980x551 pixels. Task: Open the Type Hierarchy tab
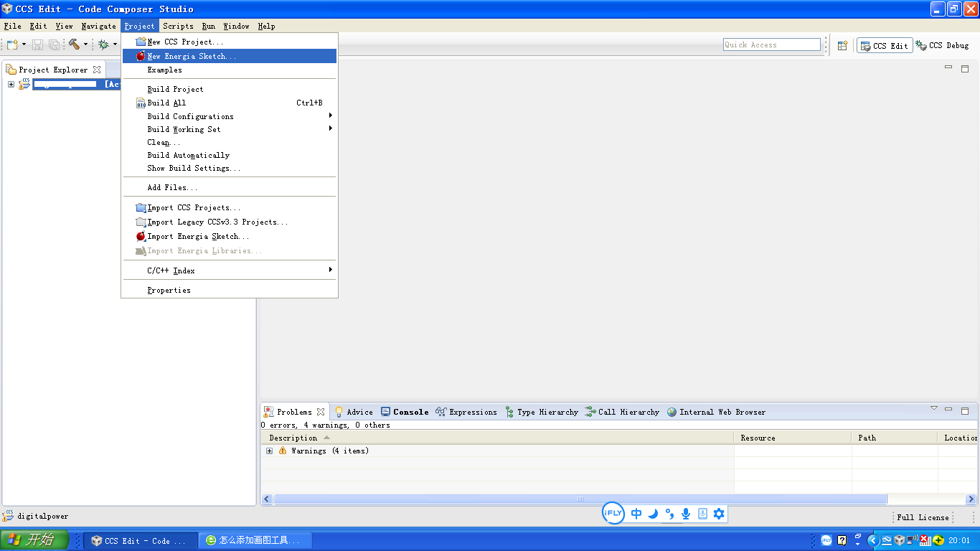pyautogui.click(x=542, y=412)
